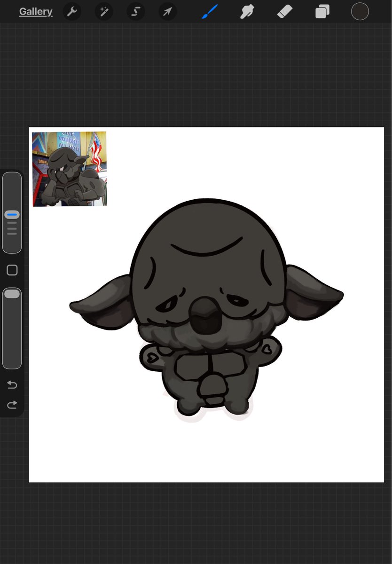Select the Brush tool
Viewport: 392px width, 564px height.
click(210, 12)
